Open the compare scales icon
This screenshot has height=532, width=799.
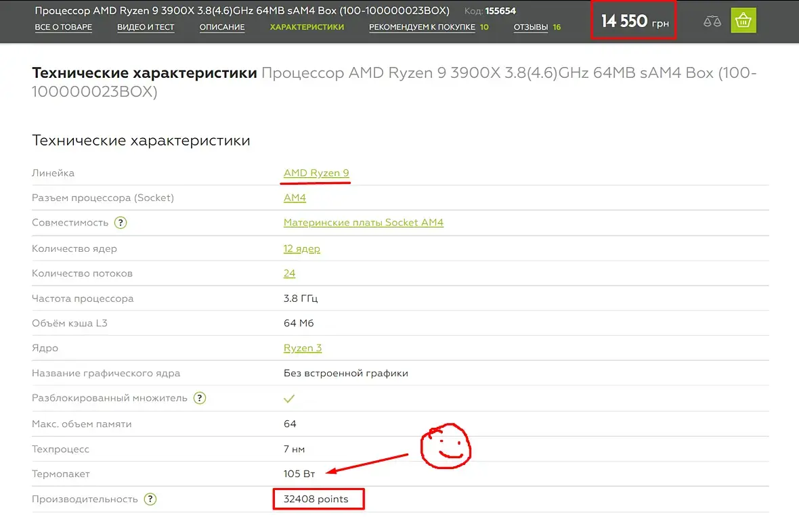pyautogui.click(x=712, y=22)
